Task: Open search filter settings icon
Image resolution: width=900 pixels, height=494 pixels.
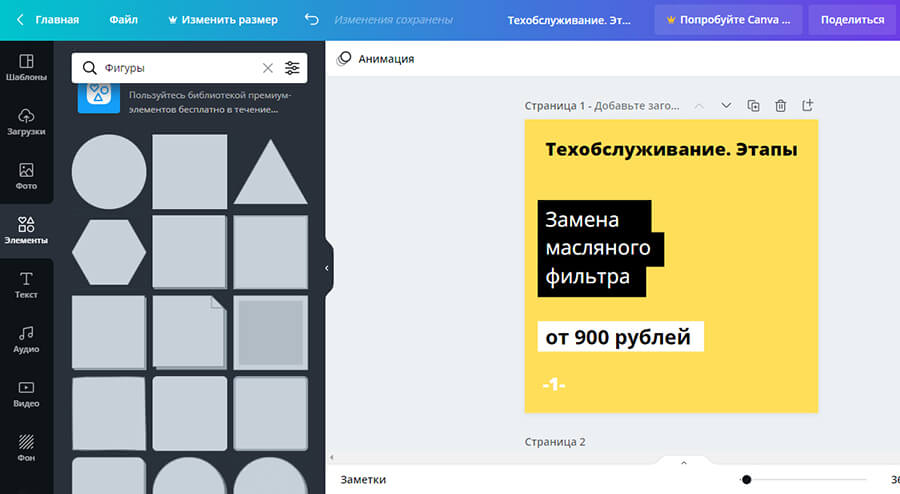Action: click(292, 68)
